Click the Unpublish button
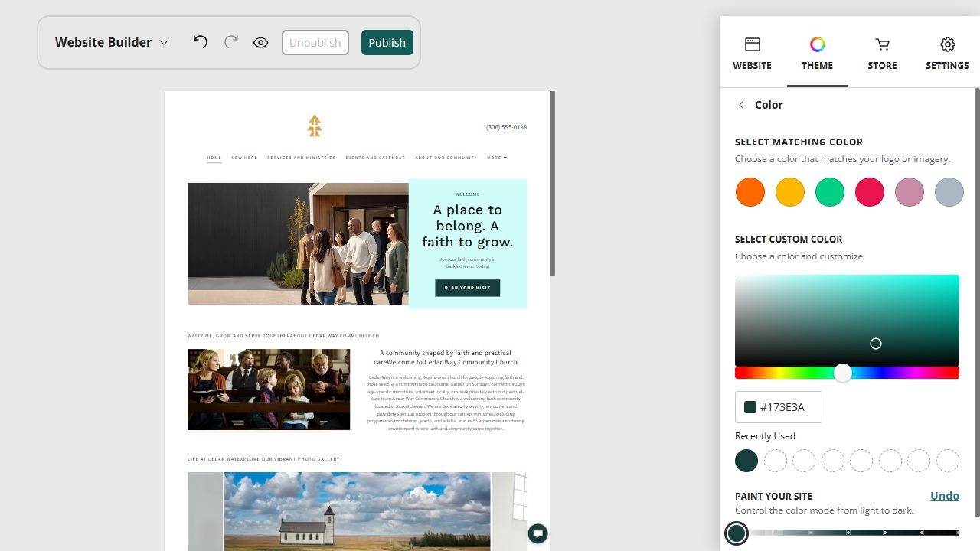This screenshot has height=551, width=980. (x=315, y=43)
